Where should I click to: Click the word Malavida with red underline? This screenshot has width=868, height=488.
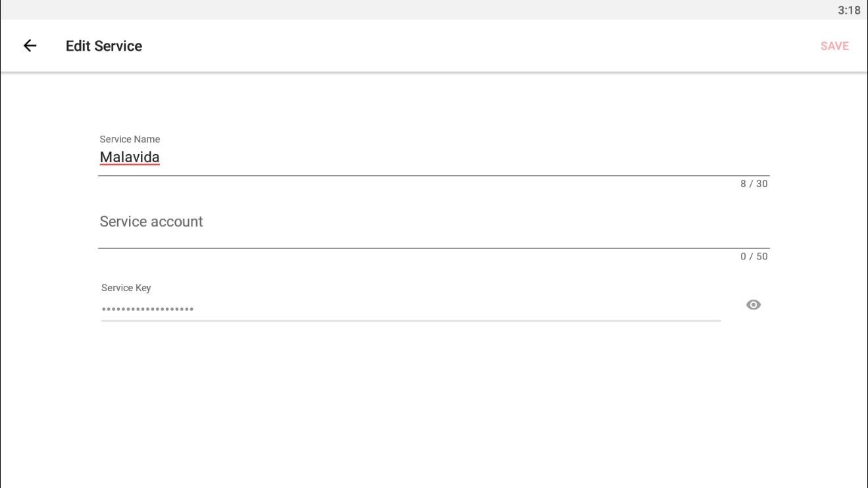point(130,157)
